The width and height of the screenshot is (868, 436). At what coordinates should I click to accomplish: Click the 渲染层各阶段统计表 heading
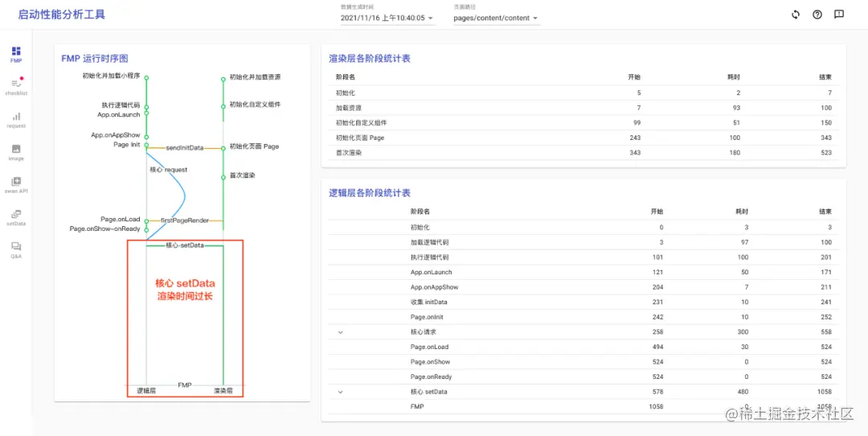click(370, 58)
